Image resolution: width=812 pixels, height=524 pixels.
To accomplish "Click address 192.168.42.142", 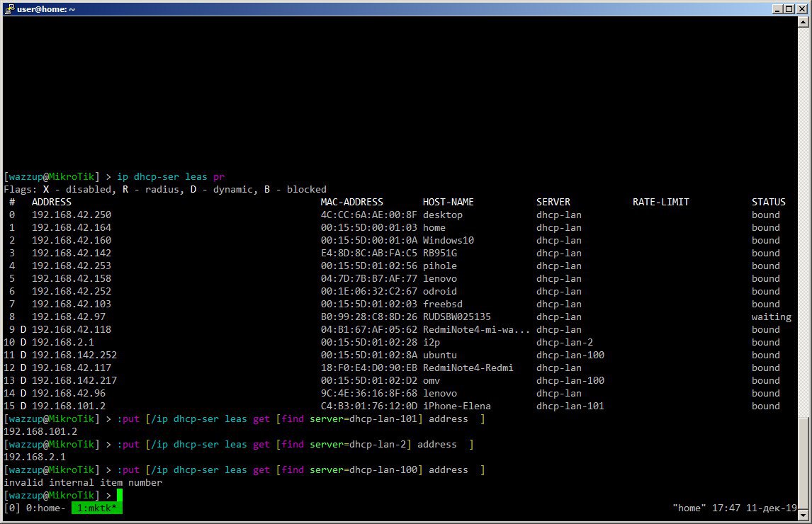I will click(72, 253).
